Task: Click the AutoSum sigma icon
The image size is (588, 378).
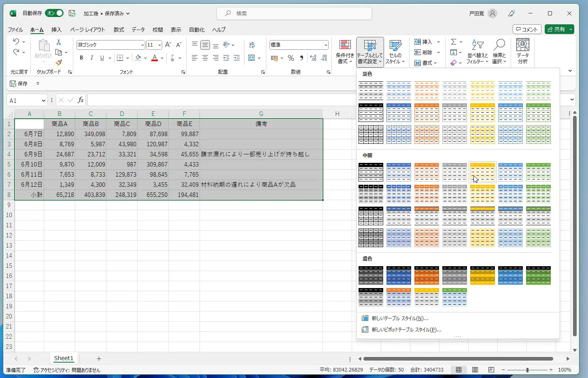Action: pos(454,42)
